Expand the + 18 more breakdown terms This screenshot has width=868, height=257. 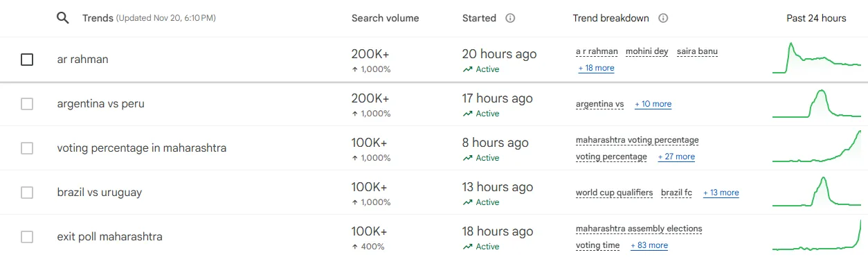[x=597, y=68]
